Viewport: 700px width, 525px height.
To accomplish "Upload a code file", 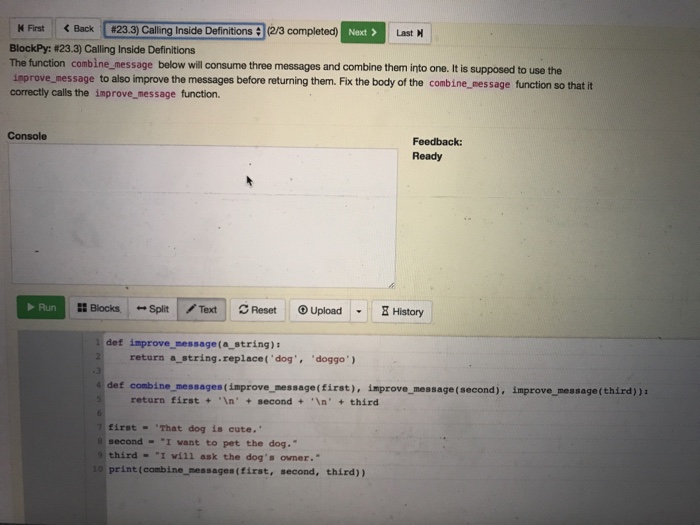I will click(x=320, y=311).
